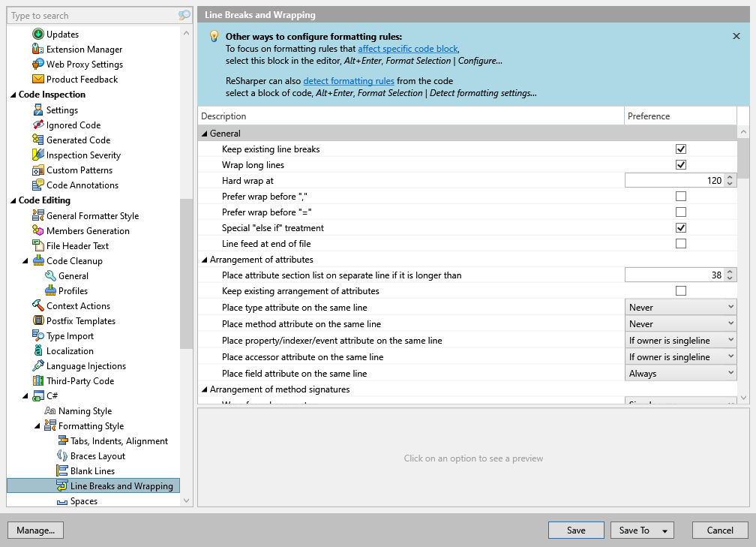756x547 pixels.
Task: Enable Prefer wrap before comma checkbox
Action: pos(681,197)
